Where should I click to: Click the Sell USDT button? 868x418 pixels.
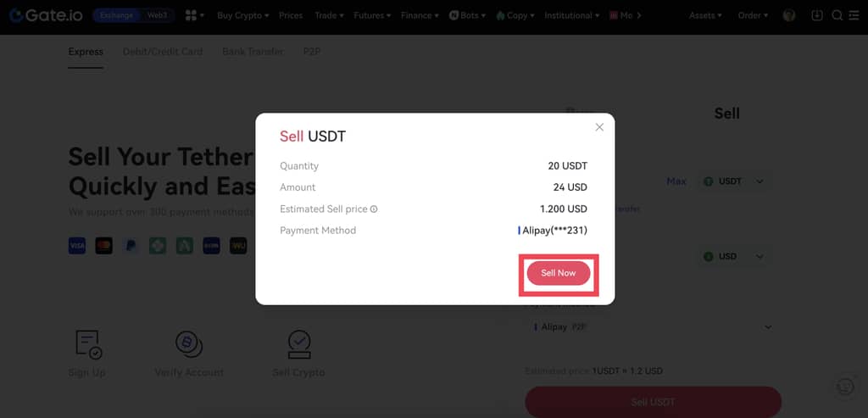654,402
